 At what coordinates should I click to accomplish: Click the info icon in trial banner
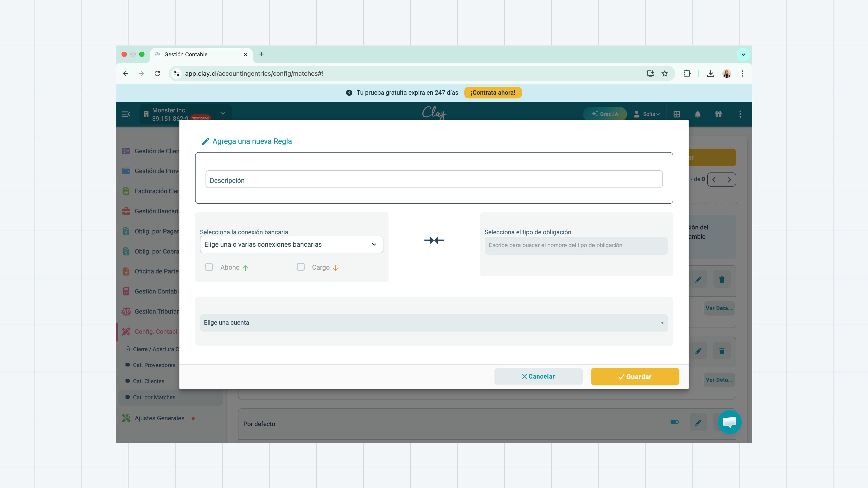[349, 93]
